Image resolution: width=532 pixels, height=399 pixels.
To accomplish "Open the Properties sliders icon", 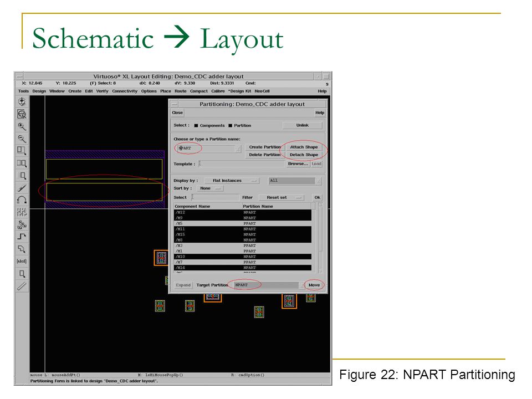I will tap(22, 212).
